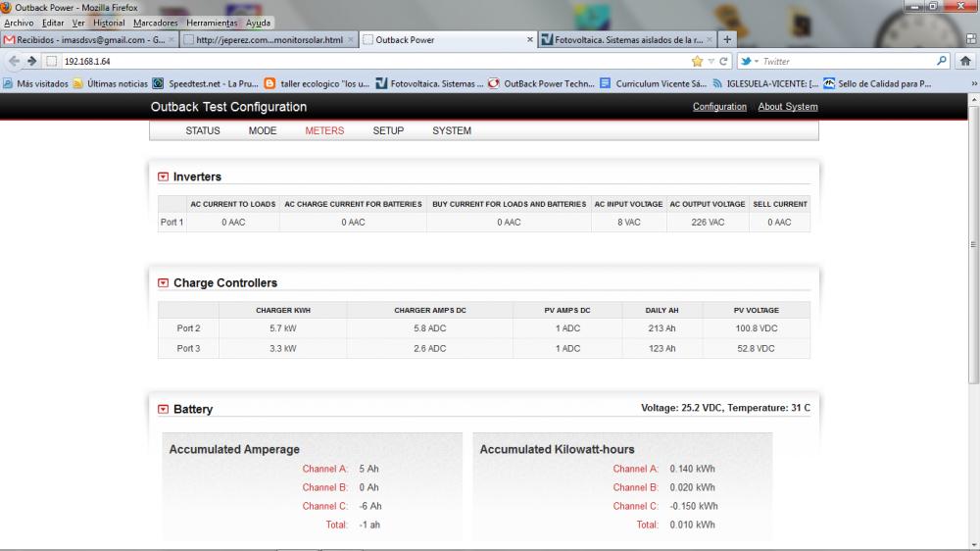Open the Ayuda menu
Screen dimensions: 980x551
coord(258,23)
